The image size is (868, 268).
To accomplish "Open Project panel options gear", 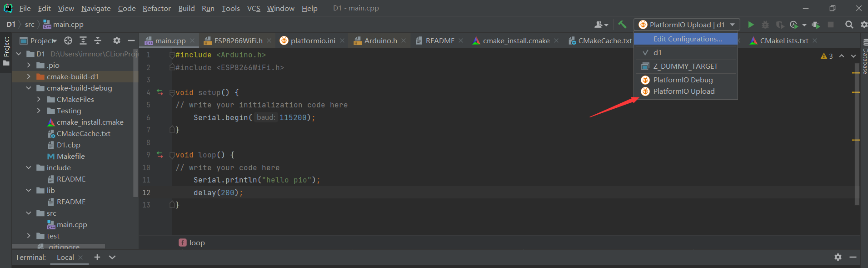I will (x=117, y=40).
